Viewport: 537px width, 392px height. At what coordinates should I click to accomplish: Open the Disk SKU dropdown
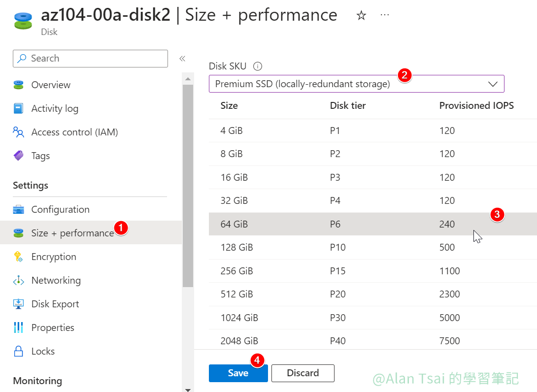(x=356, y=84)
